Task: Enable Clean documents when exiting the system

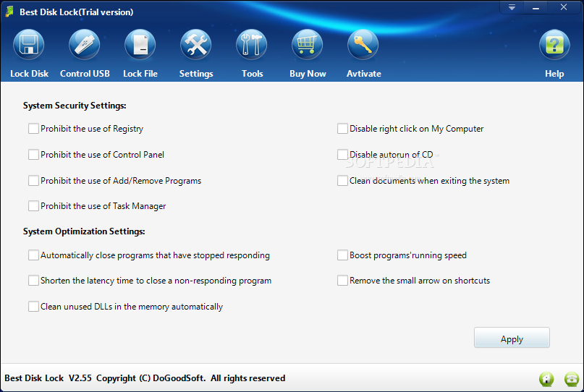Action: coord(342,181)
